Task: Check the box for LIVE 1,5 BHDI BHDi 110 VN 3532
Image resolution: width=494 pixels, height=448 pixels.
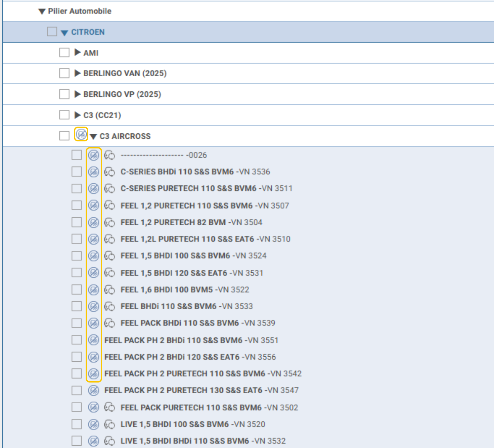Action: coord(77,441)
